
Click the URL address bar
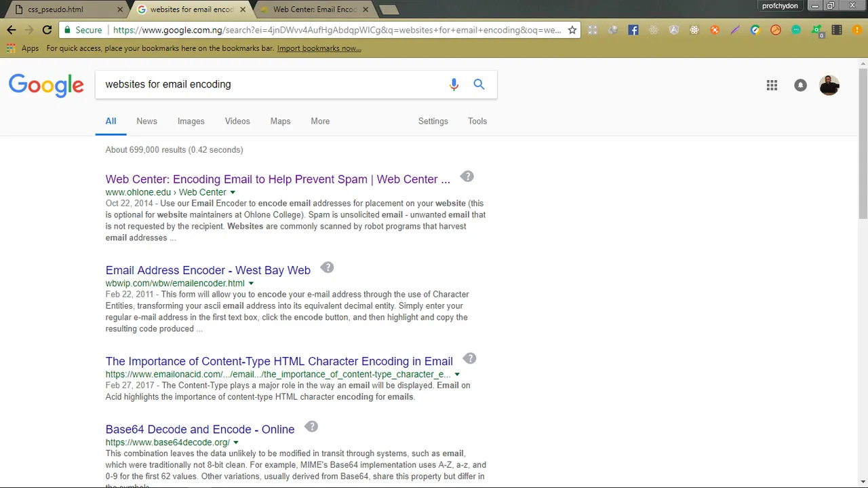[x=337, y=30]
